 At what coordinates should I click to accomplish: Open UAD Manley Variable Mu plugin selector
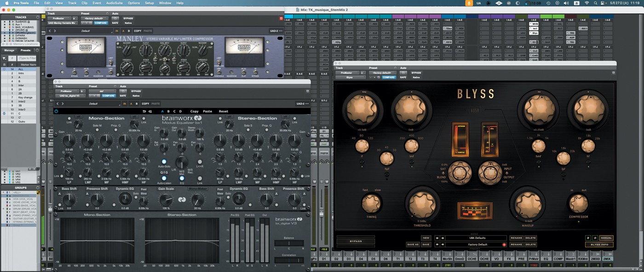pyautogui.click(x=63, y=23)
